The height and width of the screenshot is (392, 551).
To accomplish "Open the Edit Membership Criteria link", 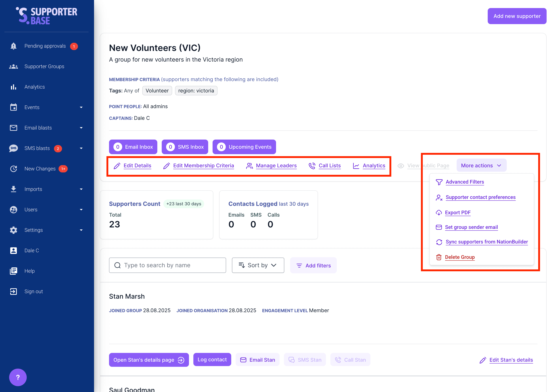I will [x=203, y=165].
